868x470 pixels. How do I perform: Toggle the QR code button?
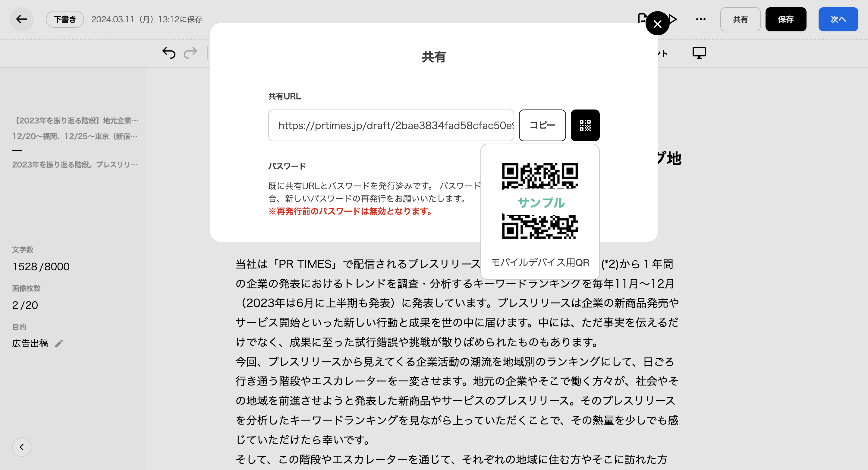click(x=585, y=125)
